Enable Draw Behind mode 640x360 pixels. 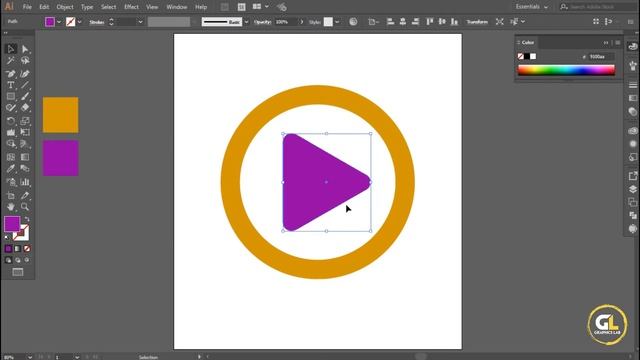pos(18,260)
